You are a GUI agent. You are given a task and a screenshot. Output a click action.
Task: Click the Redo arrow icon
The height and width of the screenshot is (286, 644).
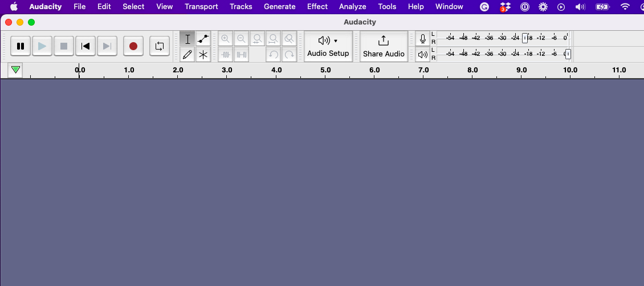[x=289, y=54]
